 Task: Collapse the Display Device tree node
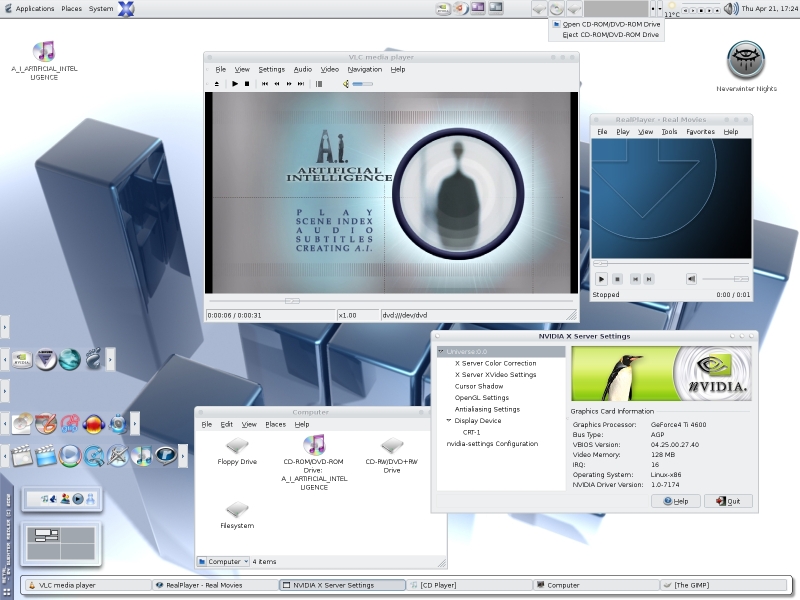449,420
